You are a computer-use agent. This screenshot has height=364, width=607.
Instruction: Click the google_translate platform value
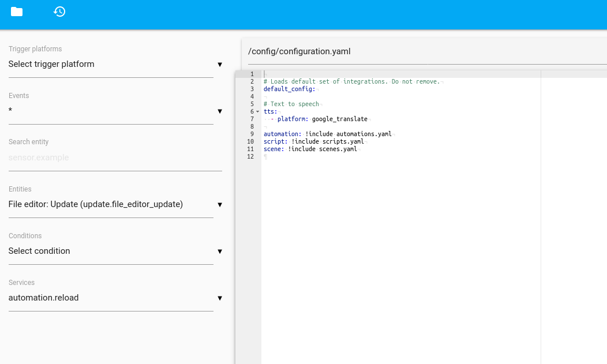[x=339, y=119]
